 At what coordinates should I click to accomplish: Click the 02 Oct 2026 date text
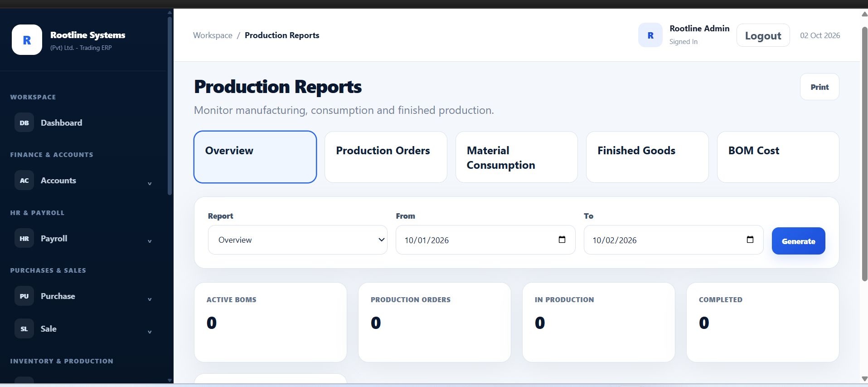click(x=820, y=35)
